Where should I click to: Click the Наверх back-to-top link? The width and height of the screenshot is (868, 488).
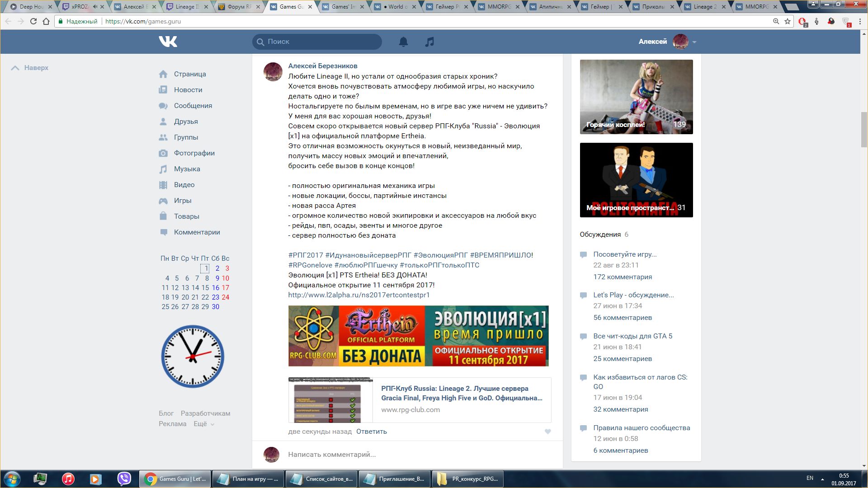tap(30, 68)
